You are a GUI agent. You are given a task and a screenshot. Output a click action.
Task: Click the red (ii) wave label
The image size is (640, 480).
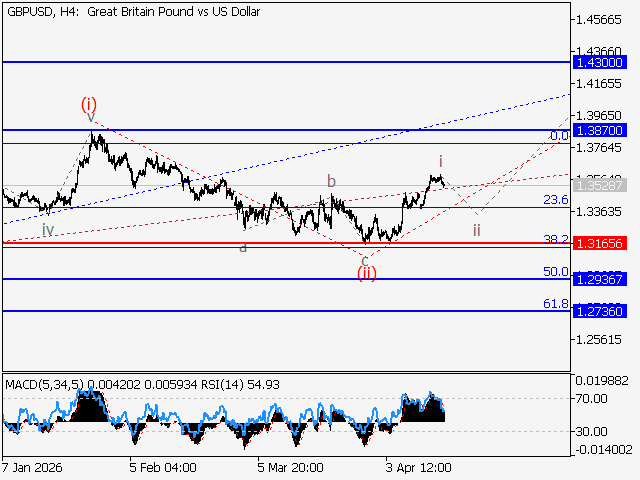[368, 273]
